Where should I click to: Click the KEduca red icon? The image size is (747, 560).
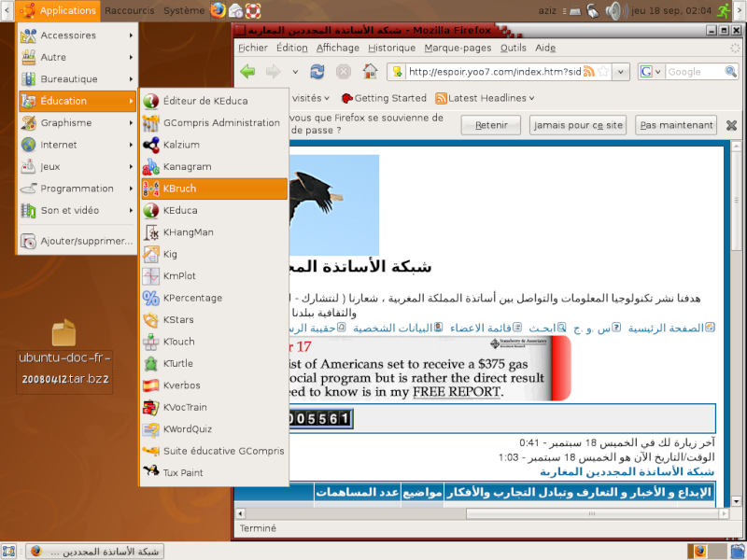pos(151,211)
